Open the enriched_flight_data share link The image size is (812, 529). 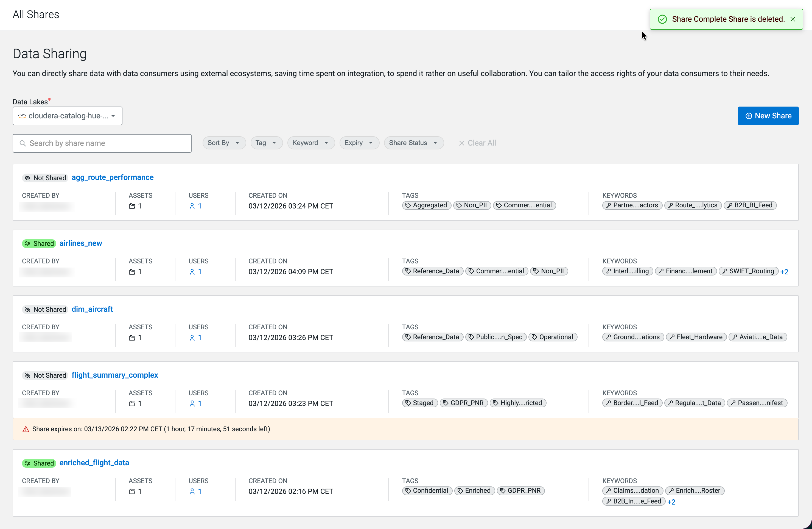pos(94,463)
